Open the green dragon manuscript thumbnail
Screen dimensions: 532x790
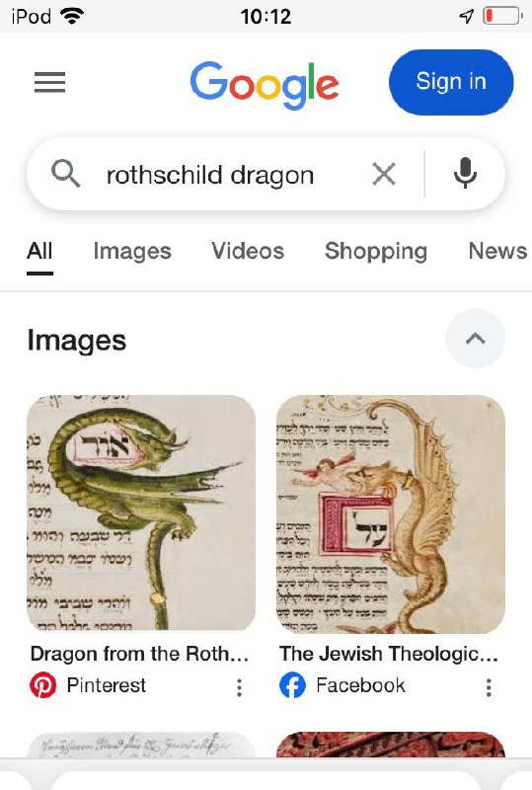click(141, 513)
